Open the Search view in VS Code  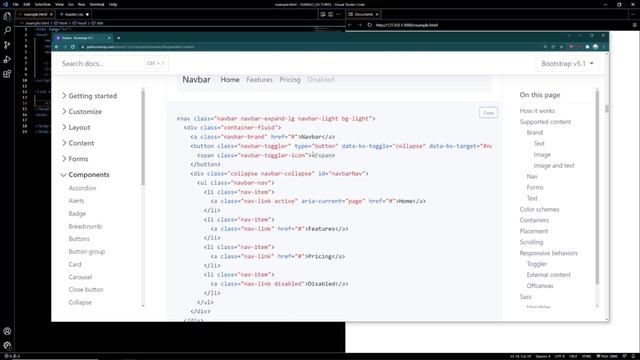pos(7,31)
